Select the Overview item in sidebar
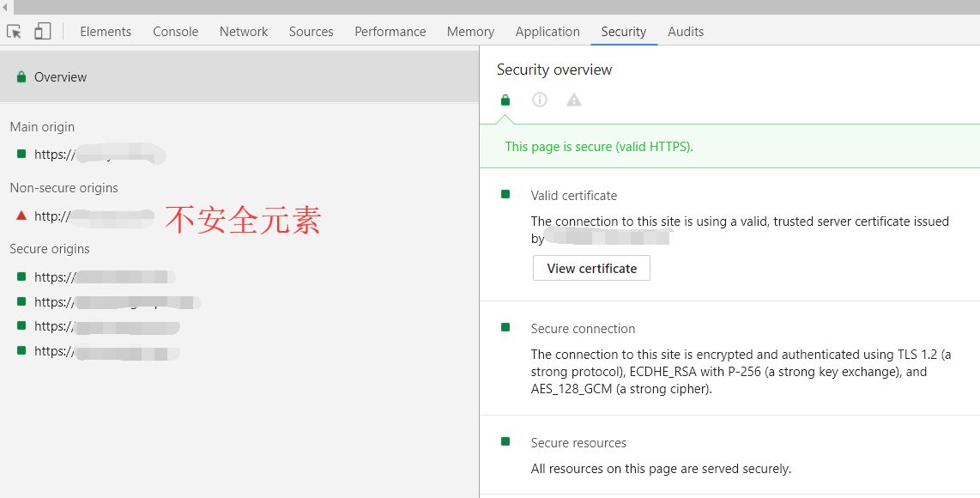This screenshot has height=498, width=980. point(60,77)
